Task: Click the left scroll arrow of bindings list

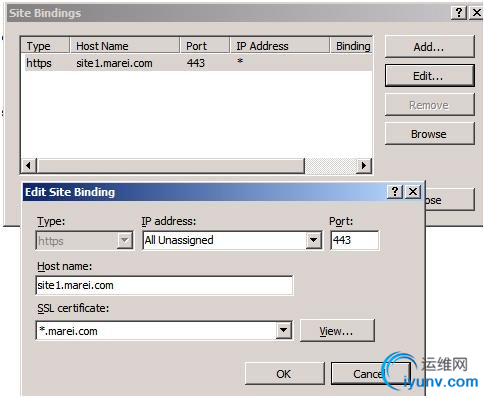Action: coord(29,165)
